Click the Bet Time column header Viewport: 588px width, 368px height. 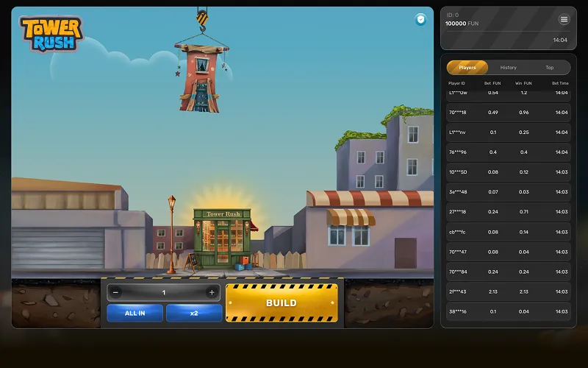click(x=560, y=83)
